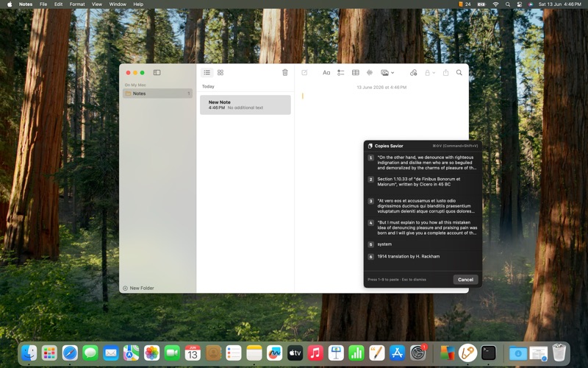This screenshot has height=368, width=588.
Task: Open Numbers from the Dock
Action: [356, 353]
